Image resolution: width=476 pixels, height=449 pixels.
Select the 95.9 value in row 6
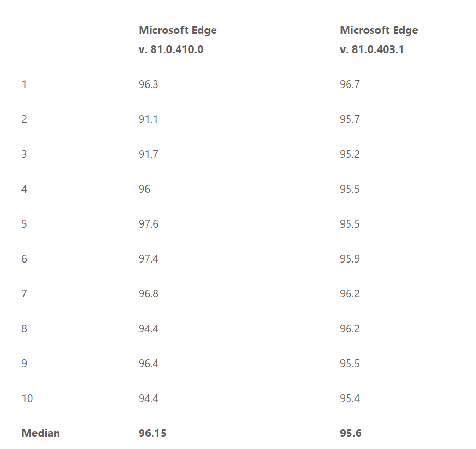(x=349, y=259)
